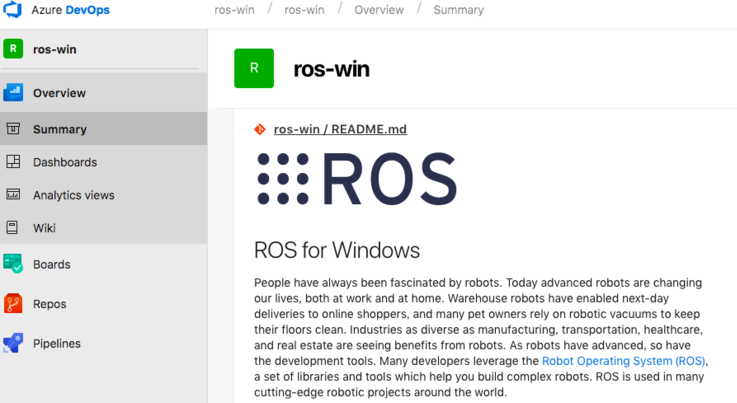This screenshot has height=403, width=737.
Task: Click the large ros-win project tile
Action: pyautogui.click(x=254, y=68)
